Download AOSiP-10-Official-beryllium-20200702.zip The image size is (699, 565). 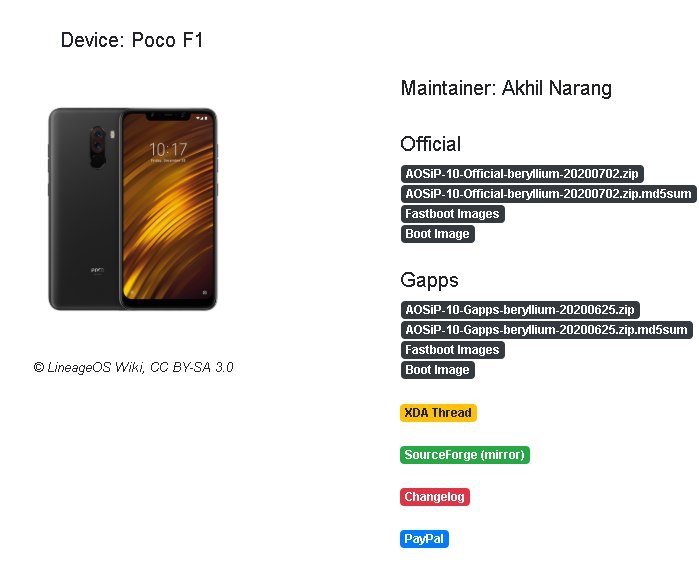522,174
